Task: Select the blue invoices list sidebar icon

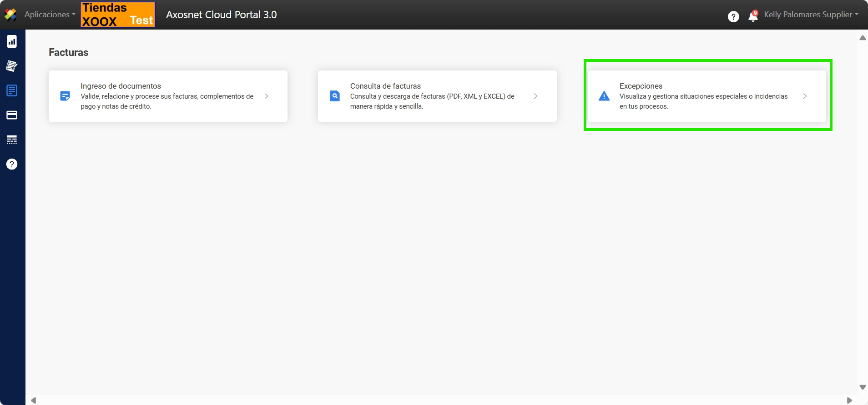Action: coord(12,90)
